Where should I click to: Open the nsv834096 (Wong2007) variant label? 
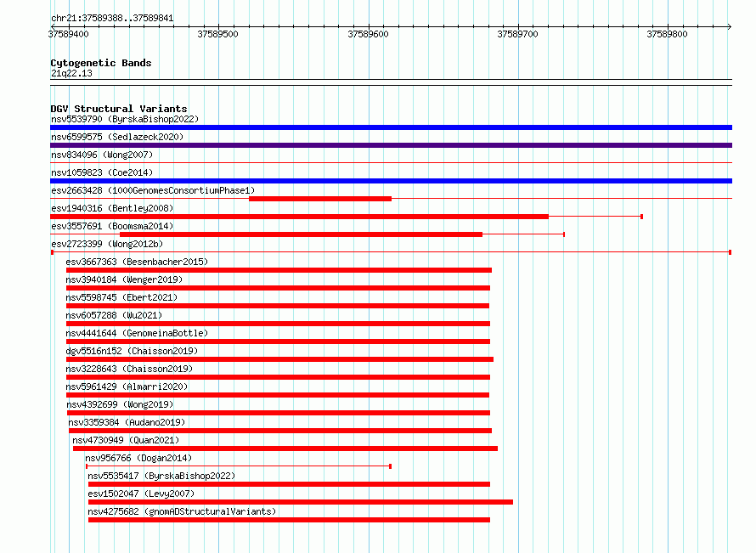[x=102, y=155]
